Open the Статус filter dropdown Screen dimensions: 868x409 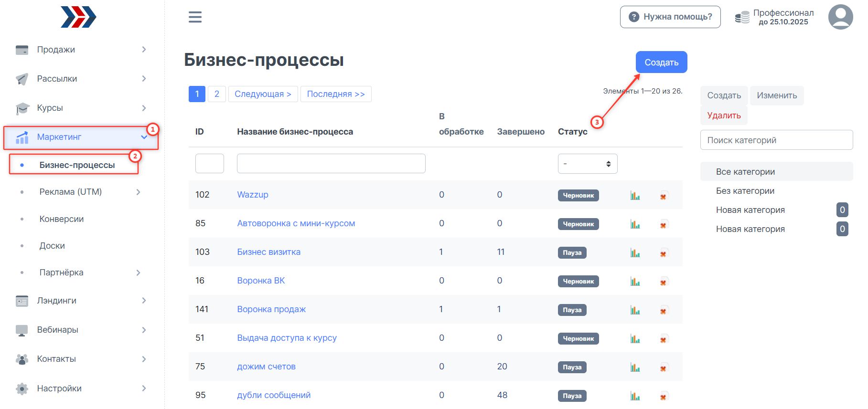(587, 164)
